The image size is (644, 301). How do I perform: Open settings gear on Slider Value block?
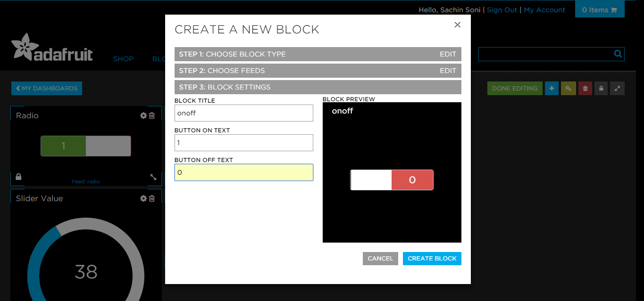click(x=143, y=198)
